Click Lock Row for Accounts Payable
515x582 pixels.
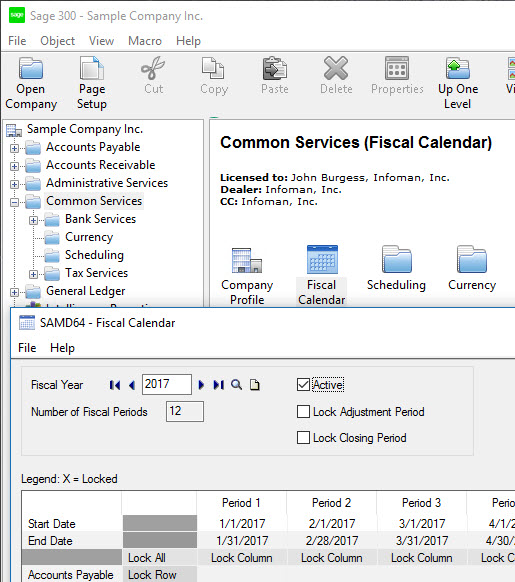(x=160, y=575)
